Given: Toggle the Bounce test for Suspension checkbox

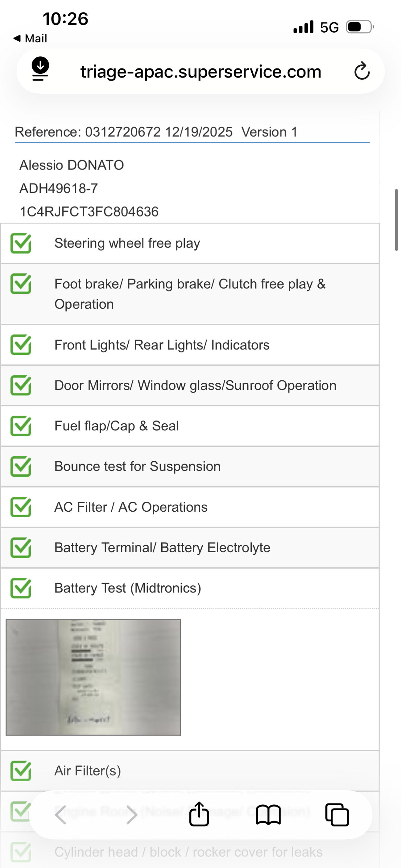Looking at the screenshot, I should click(21, 467).
